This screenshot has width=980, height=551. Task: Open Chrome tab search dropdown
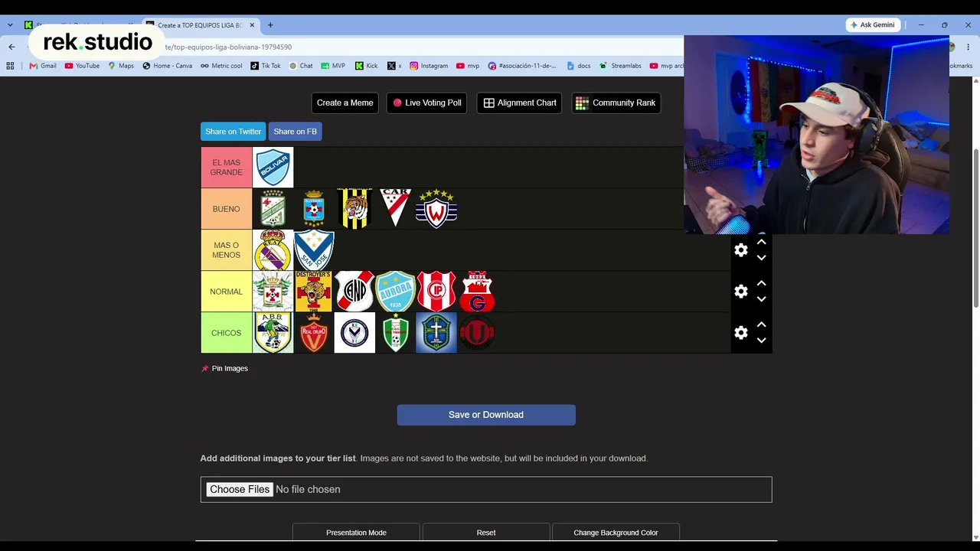pyautogui.click(x=10, y=25)
